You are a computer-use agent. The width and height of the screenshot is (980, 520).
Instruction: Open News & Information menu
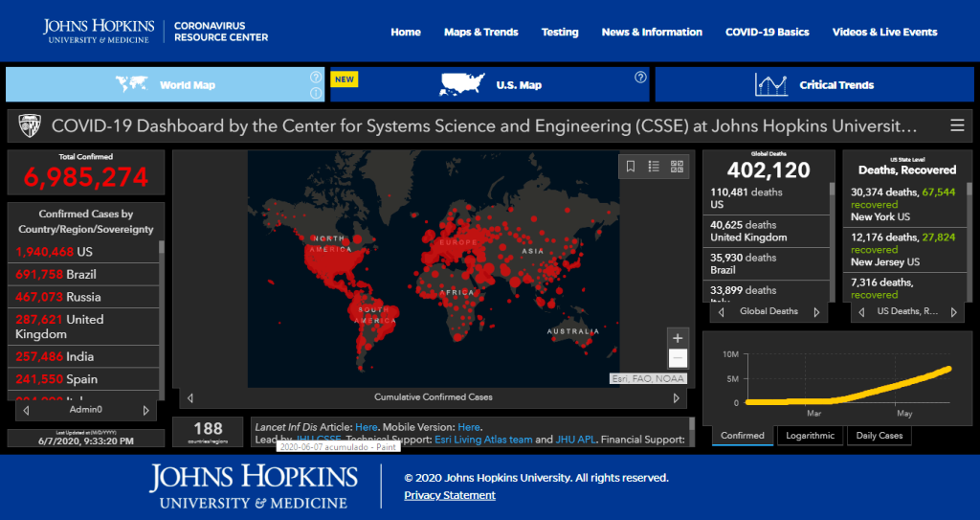pyautogui.click(x=652, y=32)
